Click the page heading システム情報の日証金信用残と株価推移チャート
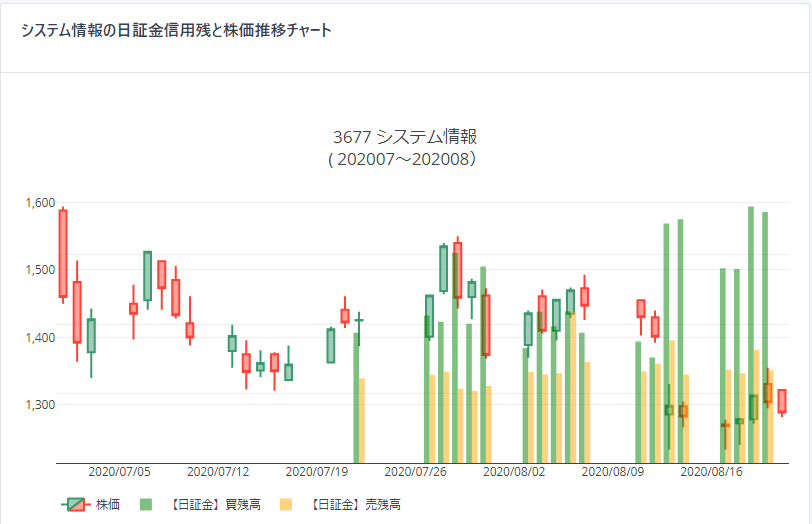 (176, 30)
